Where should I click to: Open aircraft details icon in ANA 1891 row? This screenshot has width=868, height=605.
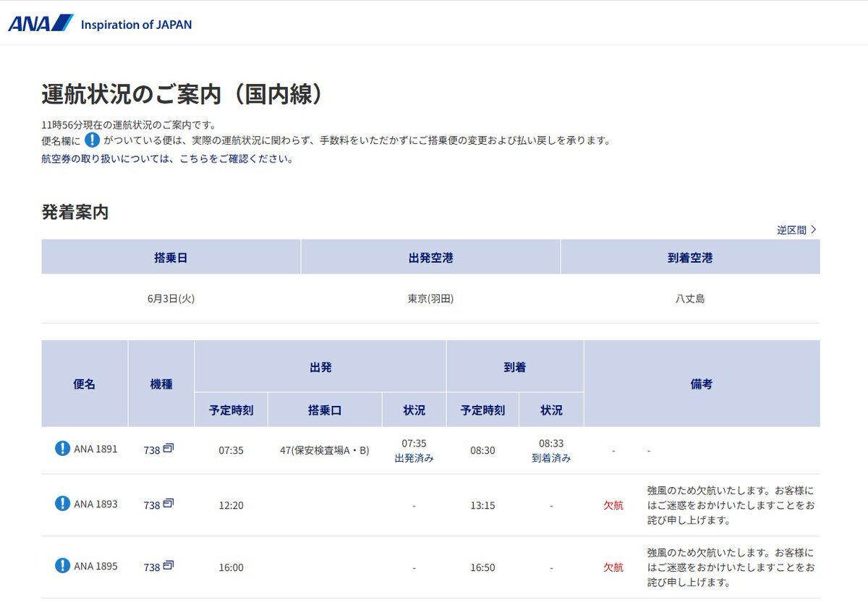click(169, 449)
